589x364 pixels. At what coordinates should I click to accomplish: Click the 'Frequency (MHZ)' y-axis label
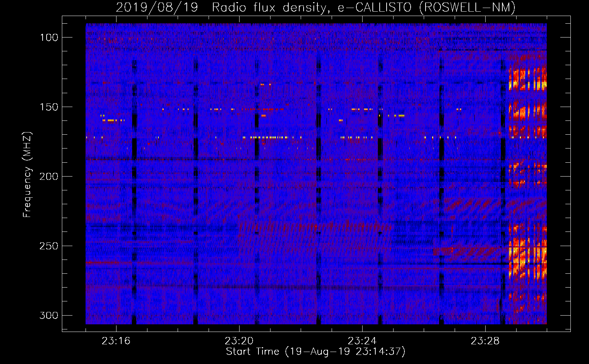click(27, 174)
